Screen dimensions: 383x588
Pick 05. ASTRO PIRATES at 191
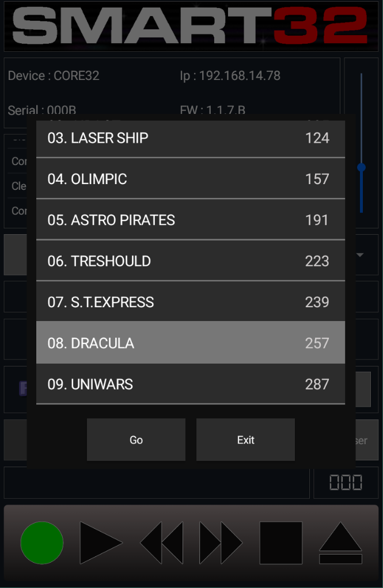click(x=191, y=220)
